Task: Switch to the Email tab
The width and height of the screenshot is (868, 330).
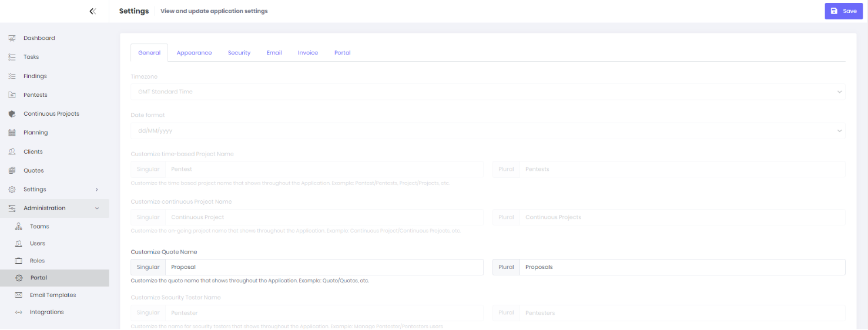Action: click(x=274, y=53)
